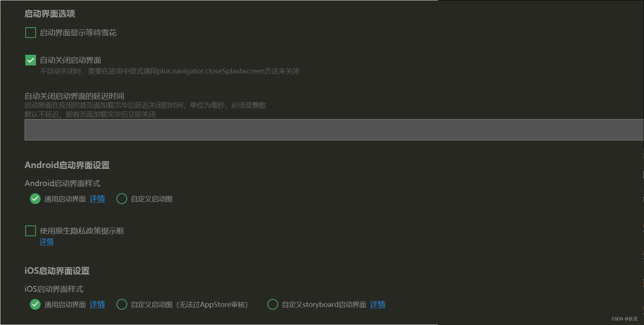Select Android 自定义启动图 radio button
Viewport: 644px width, 325px height.
pos(122,199)
